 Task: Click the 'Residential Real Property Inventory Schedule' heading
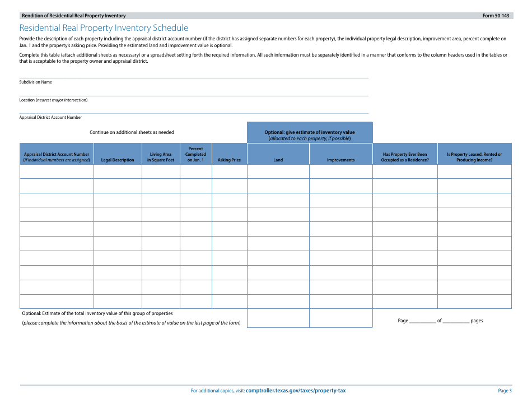[104, 28]
